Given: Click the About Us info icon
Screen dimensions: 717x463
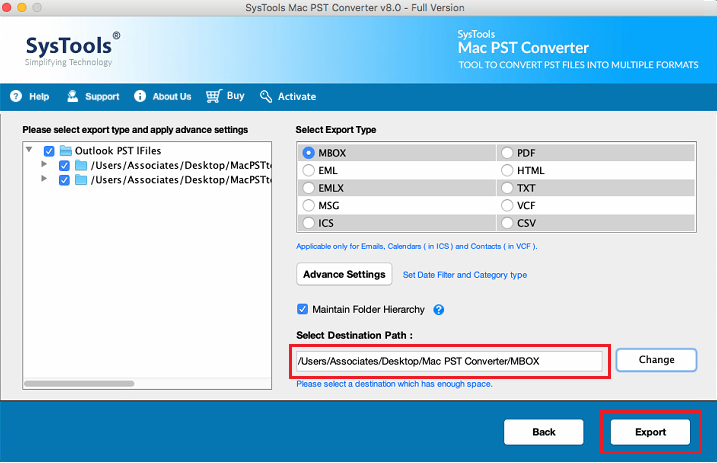Looking at the screenshot, I should pyautogui.click(x=140, y=96).
